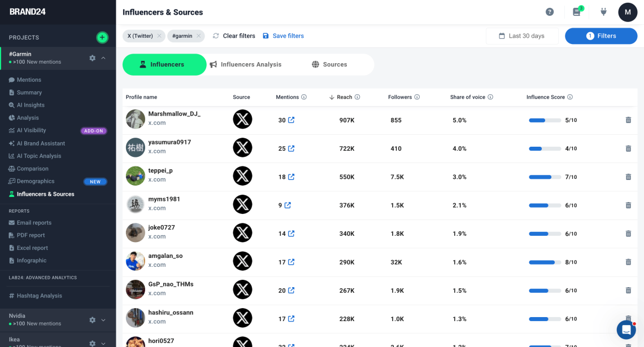The height and width of the screenshot is (347, 644).
Task: Remove the X (Twitter) filter chip
Action: (159, 36)
